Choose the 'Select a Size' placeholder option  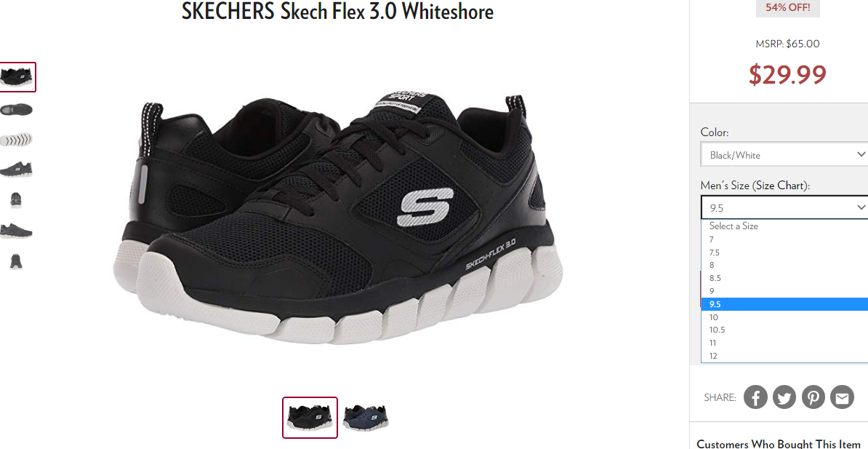pyautogui.click(x=784, y=226)
